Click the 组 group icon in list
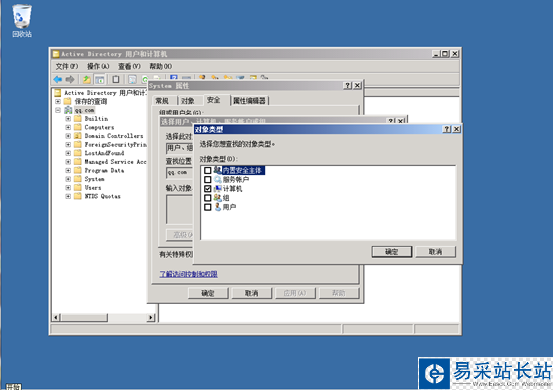 [218, 198]
